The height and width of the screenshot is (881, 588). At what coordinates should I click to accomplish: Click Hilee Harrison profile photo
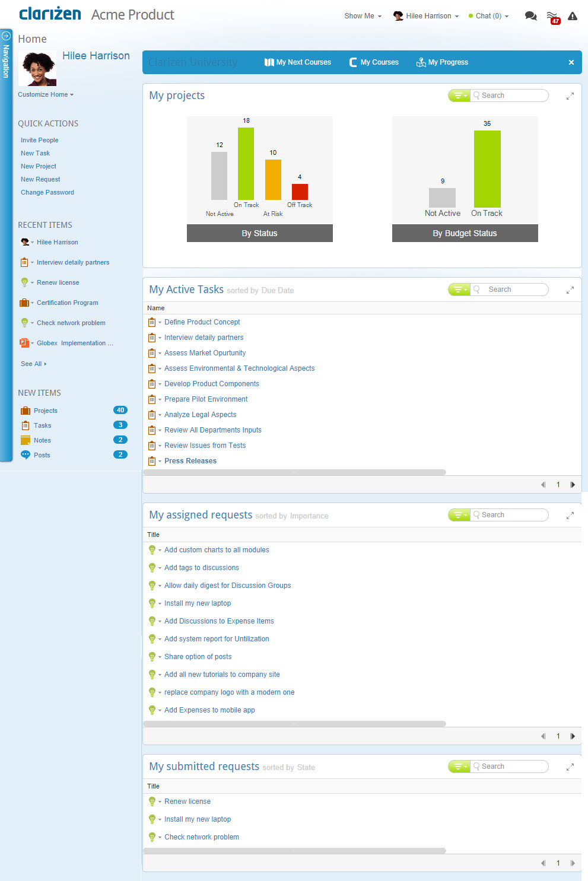click(37, 68)
